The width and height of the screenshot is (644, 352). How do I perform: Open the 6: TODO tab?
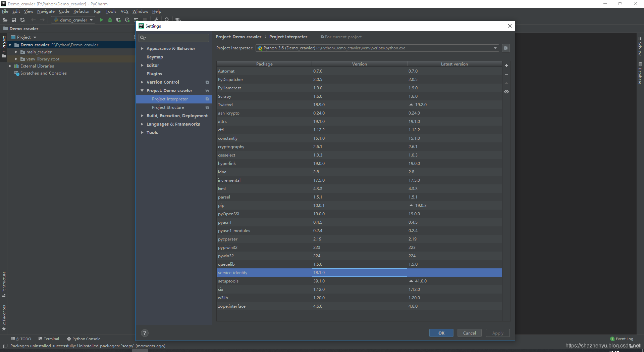coord(21,339)
